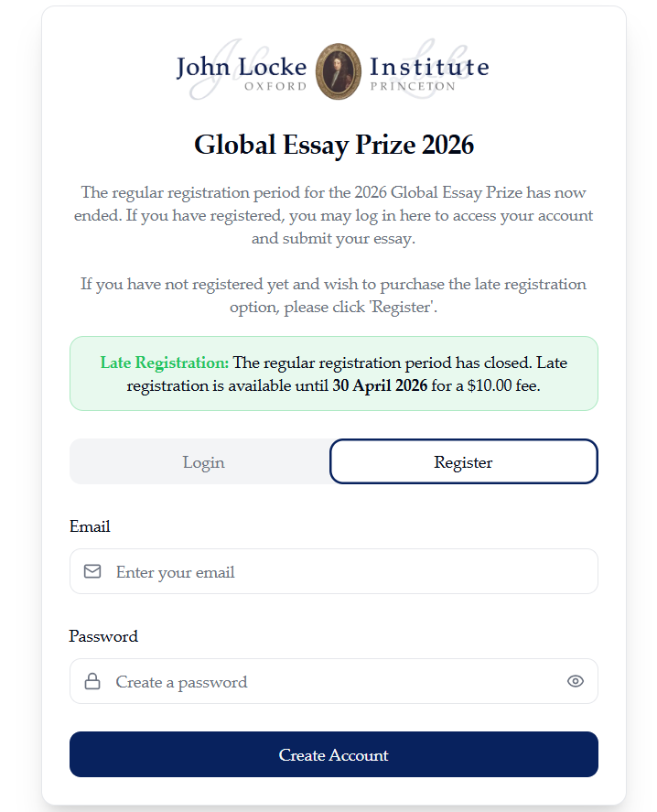The width and height of the screenshot is (657, 812).
Task: Click the green 'Late Registration:' label
Action: coord(165,363)
